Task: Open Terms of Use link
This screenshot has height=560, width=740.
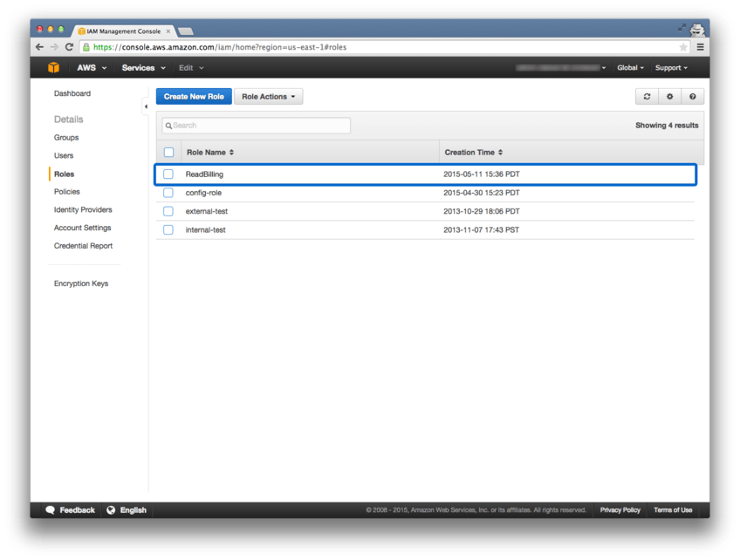Action: tap(673, 510)
